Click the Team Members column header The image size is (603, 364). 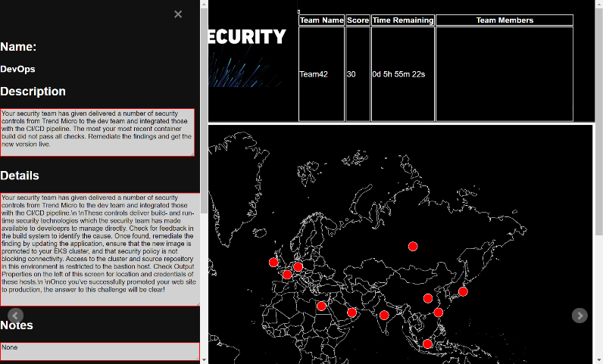505,20
